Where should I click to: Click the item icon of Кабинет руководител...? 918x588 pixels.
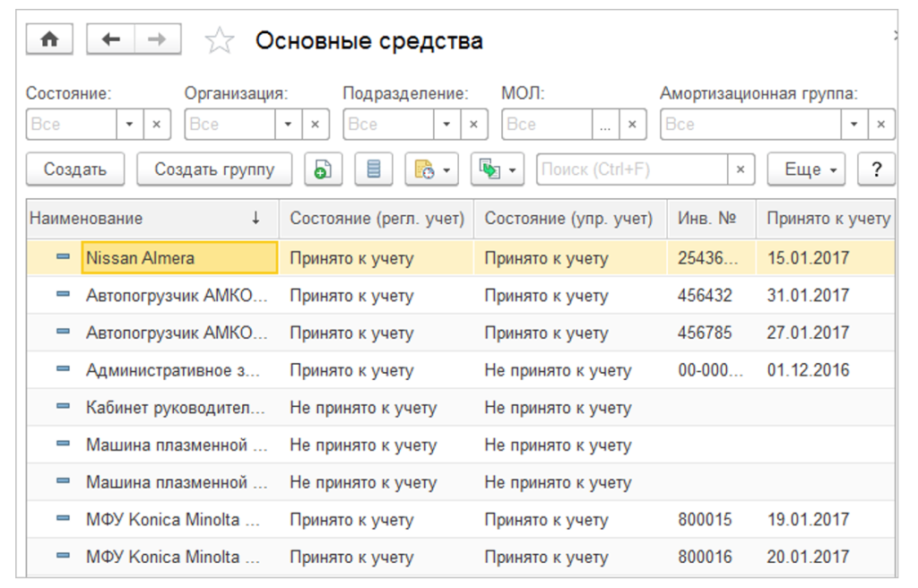pos(64,406)
